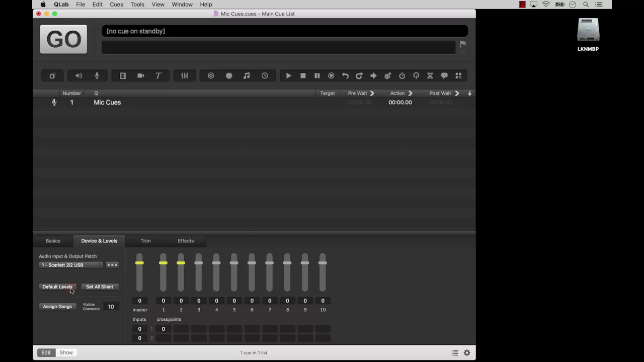
Task: Expand the Action column arrow
Action: click(410, 94)
